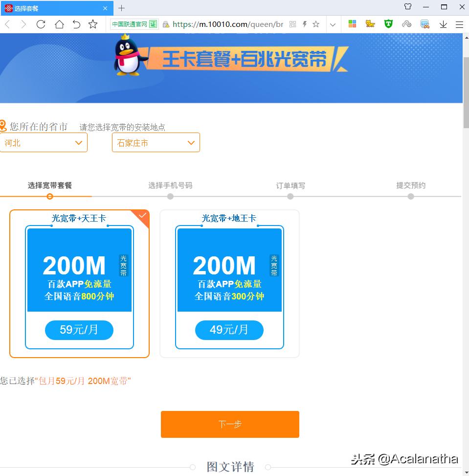Image resolution: width=469 pixels, height=476 pixels.
Task: Go to the home page icon
Action: [59, 24]
